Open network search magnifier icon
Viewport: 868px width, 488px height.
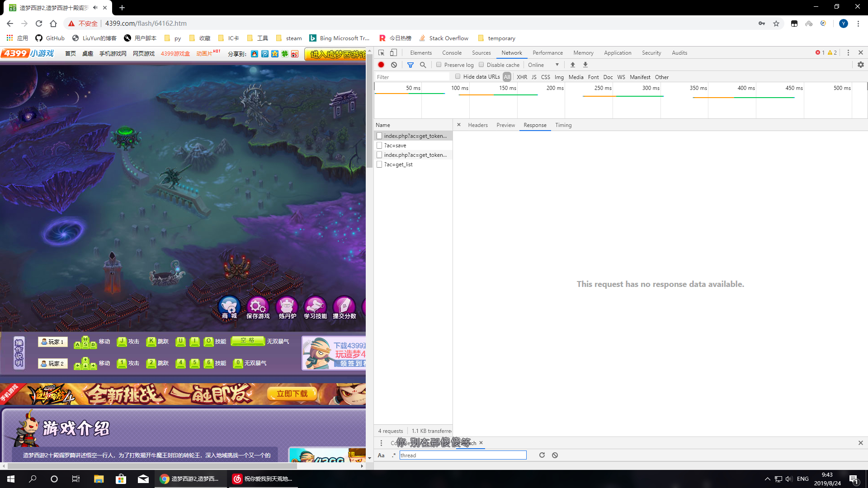[x=423, y=65]
